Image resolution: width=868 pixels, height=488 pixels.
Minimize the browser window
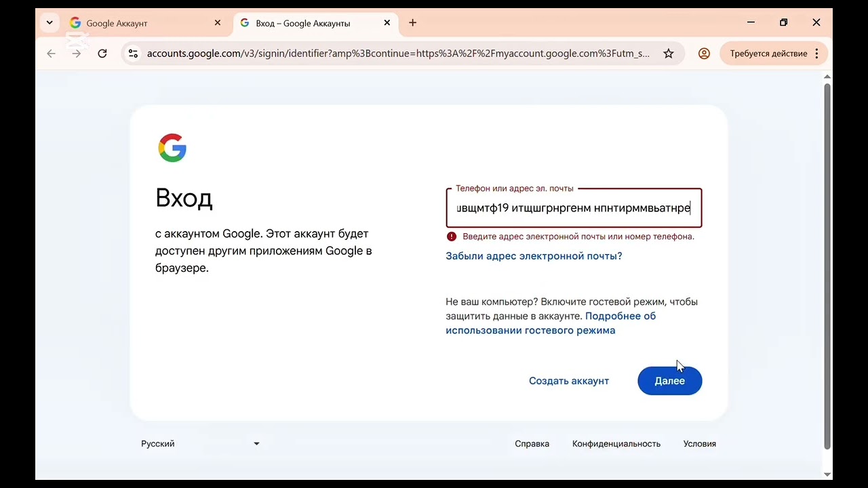[751, 22]
